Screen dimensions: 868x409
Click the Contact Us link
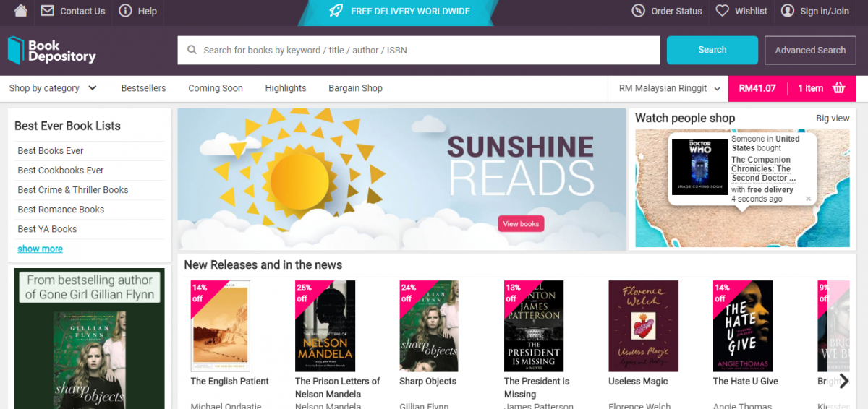(x=82, y=11)
